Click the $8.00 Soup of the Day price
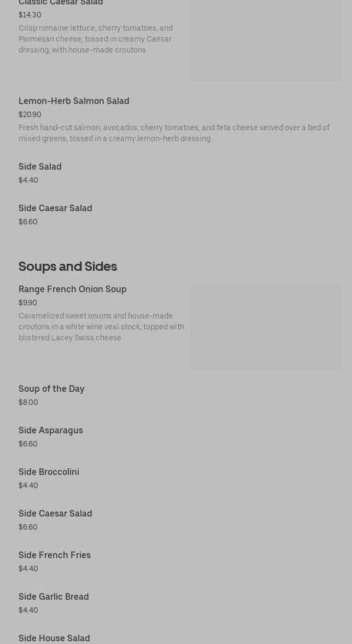Screen dimensions: 352x644 coord(28,403)
